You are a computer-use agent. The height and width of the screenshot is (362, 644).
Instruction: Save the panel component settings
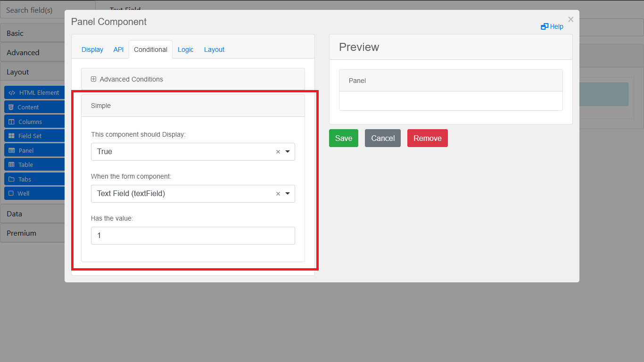coord(343,138)
